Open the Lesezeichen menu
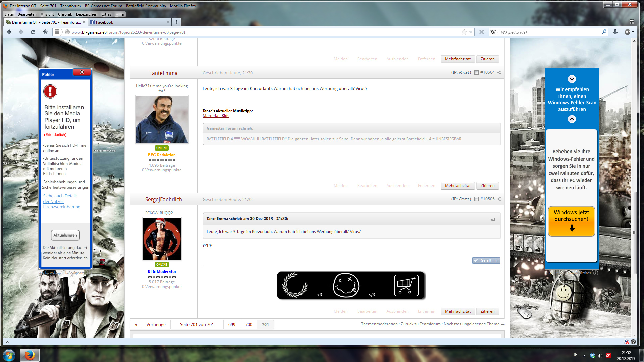This screenshot has height=362, width=644. click(87, 14)
